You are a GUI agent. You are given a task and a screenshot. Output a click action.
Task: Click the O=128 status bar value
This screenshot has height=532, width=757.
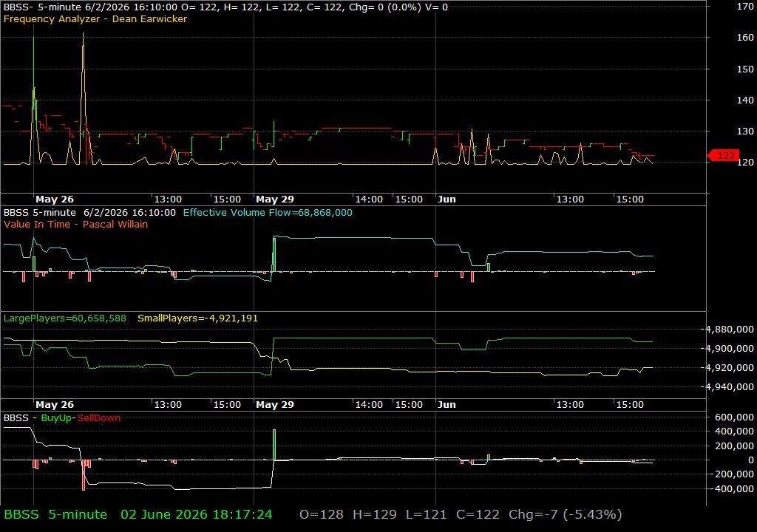[x=322, y=514]
